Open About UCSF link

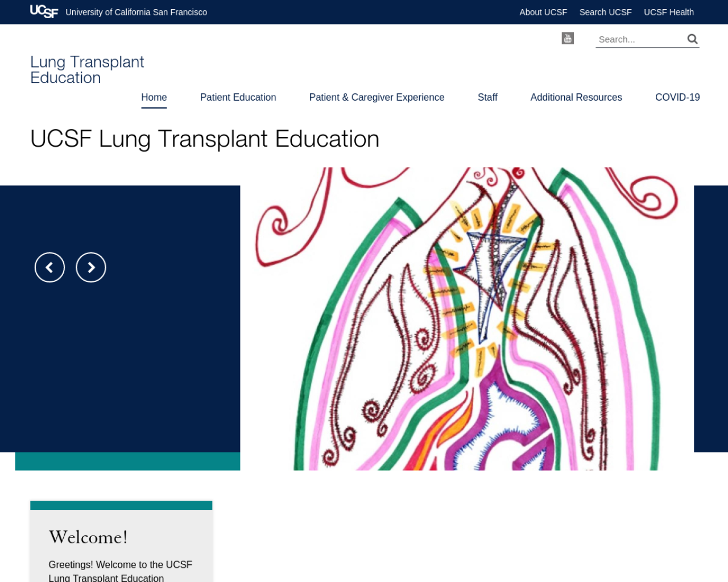coord(543,12)
